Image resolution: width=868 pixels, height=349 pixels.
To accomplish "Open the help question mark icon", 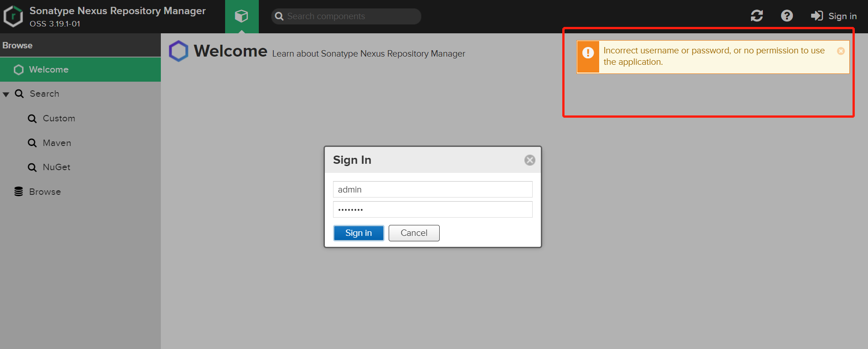I will click(x=787, y=16).
